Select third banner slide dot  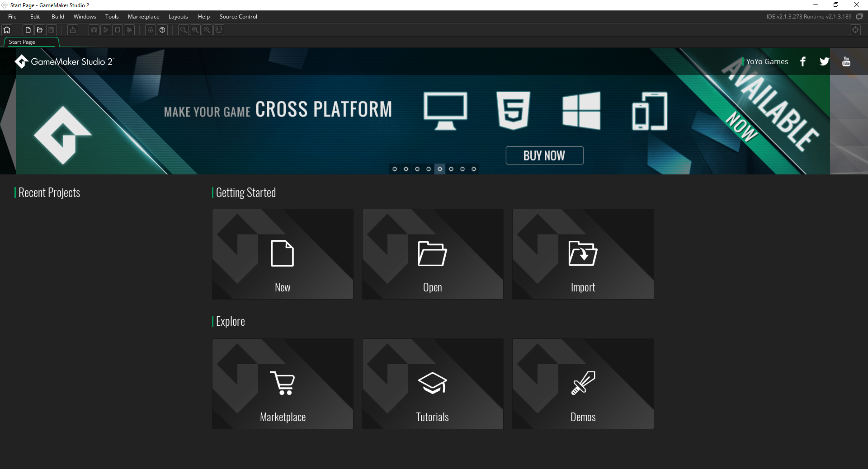417,169
